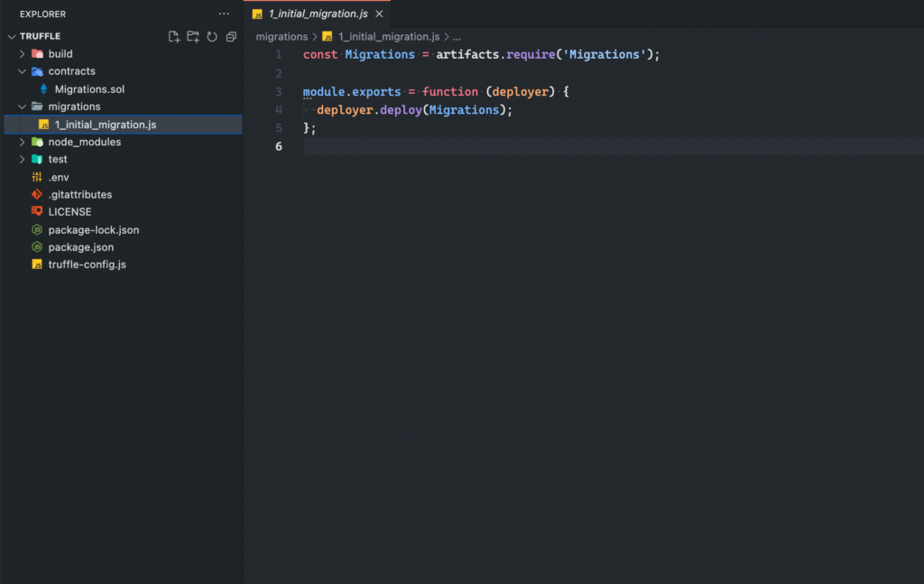Refresh the Explorer file tree
The height and width of the screenshot is (584, 924).
[x=212, y=37]
